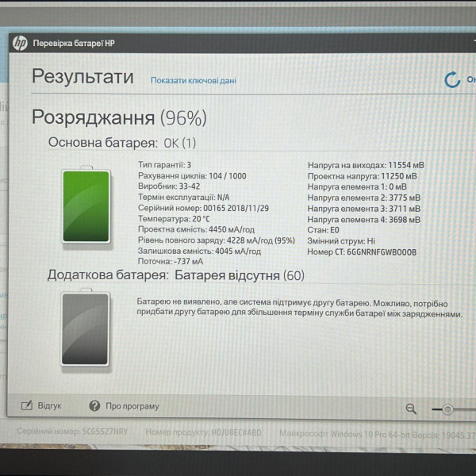Viewport: 476px width, 476px height.
Task: Select 'Напруга елемента 4: 3698 мВ' line
Action: point(364,220)
